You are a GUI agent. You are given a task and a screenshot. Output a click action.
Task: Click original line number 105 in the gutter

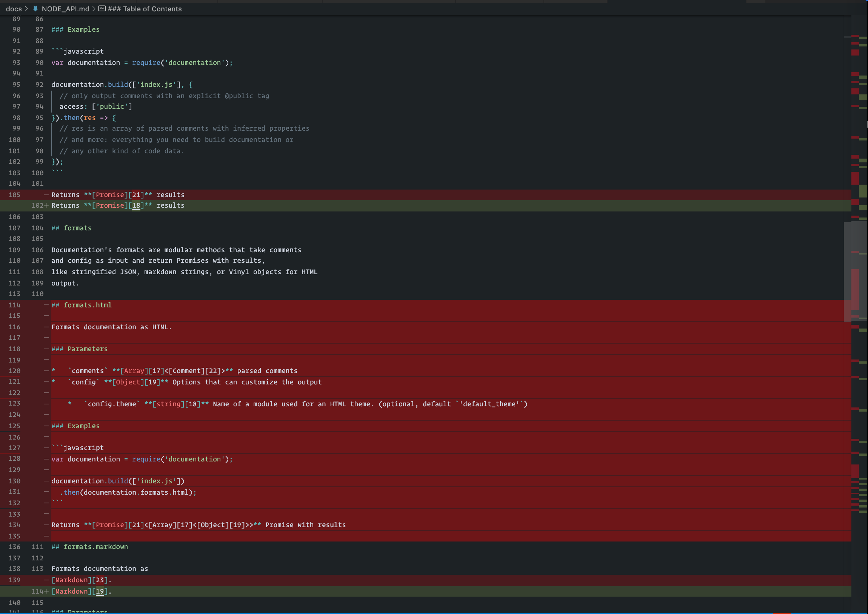click(x=14, y=195)
